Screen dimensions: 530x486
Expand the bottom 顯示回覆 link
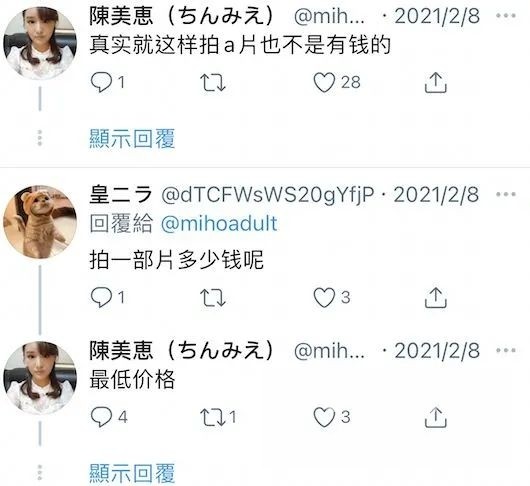point(132,473)
